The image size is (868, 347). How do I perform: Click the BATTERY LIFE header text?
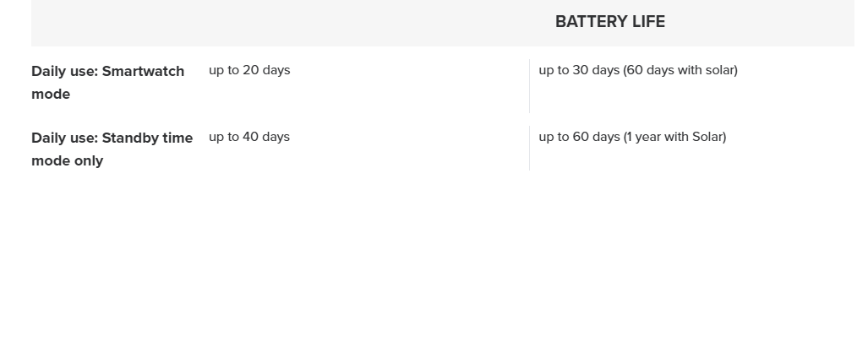[x=609, y=22]
